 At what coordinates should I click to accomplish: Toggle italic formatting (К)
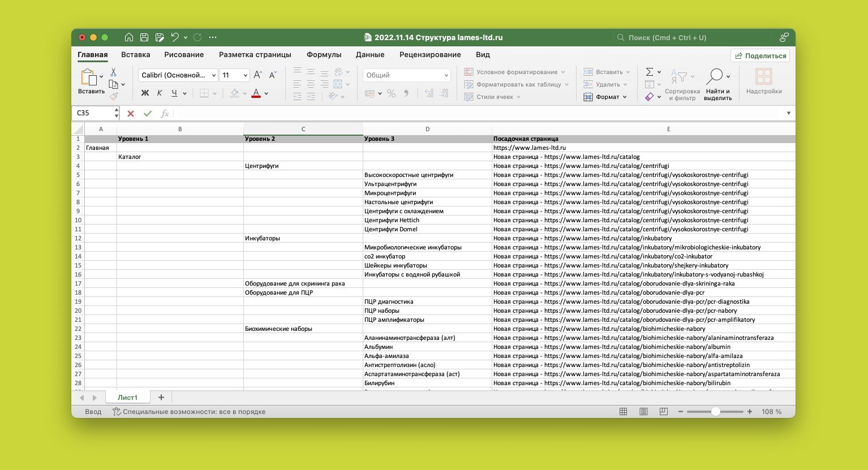tap(160, 93)
